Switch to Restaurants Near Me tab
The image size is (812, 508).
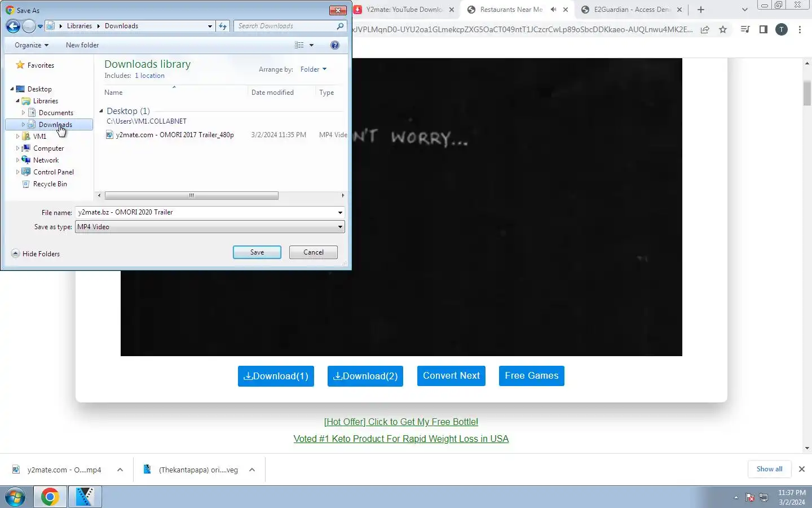[511, 10]
